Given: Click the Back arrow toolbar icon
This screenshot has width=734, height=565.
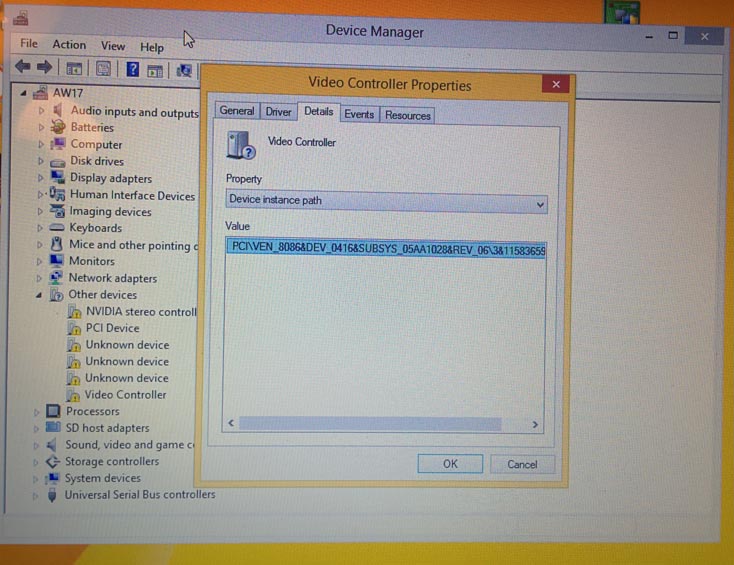Looking at the screenshot, I should tap(22, 66).
